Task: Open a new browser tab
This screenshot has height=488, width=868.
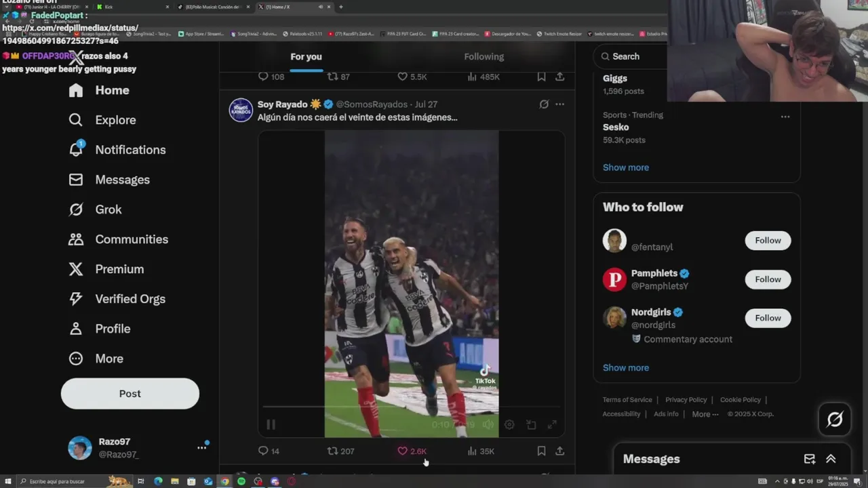Action: [340, 7]
